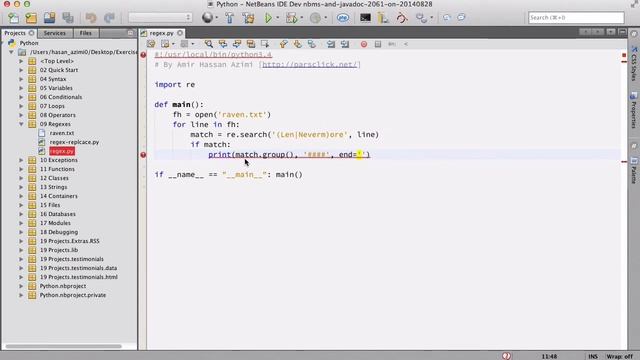Click Previous Bookmark icon

click(x=283, y=44)
